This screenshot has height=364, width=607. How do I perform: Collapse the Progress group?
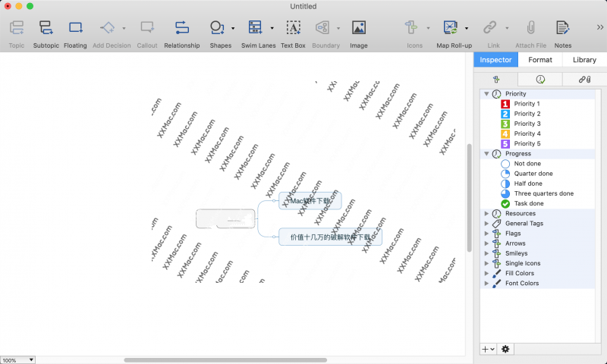pos(486,154)
